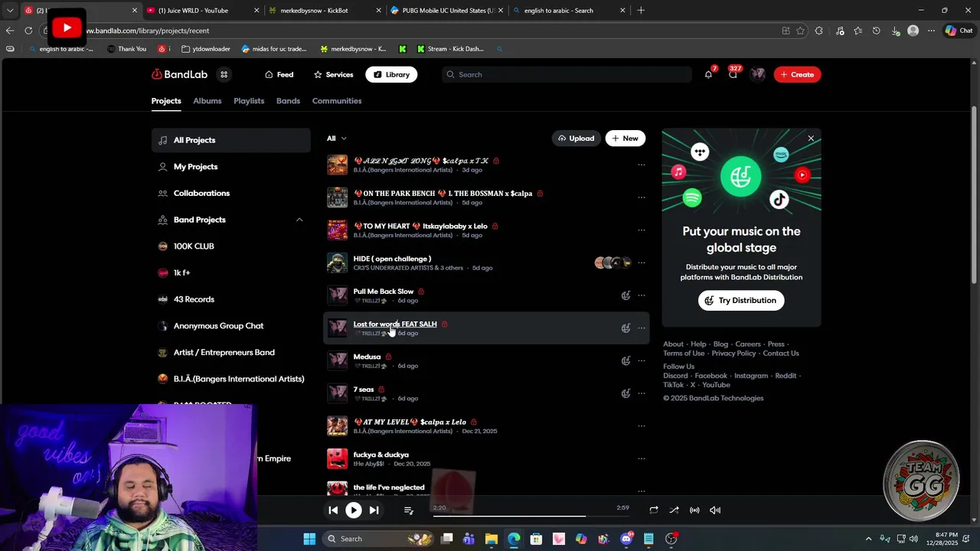Open Windows Start menu
The width and height of the screenshot is (980, 551).
coord(309,539)
